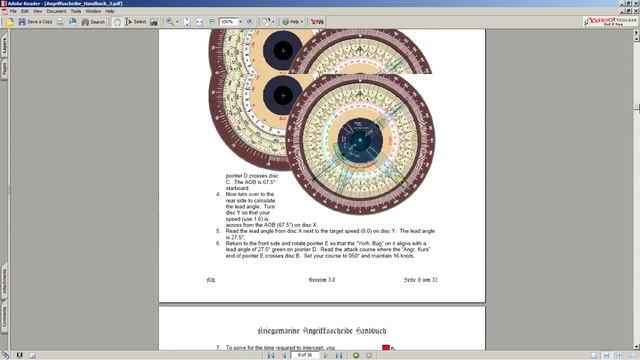The width and height of the screenshot is (640, 360).
Task: Click the 100% zoom percentage field
Action: click(x=228, y=22)
